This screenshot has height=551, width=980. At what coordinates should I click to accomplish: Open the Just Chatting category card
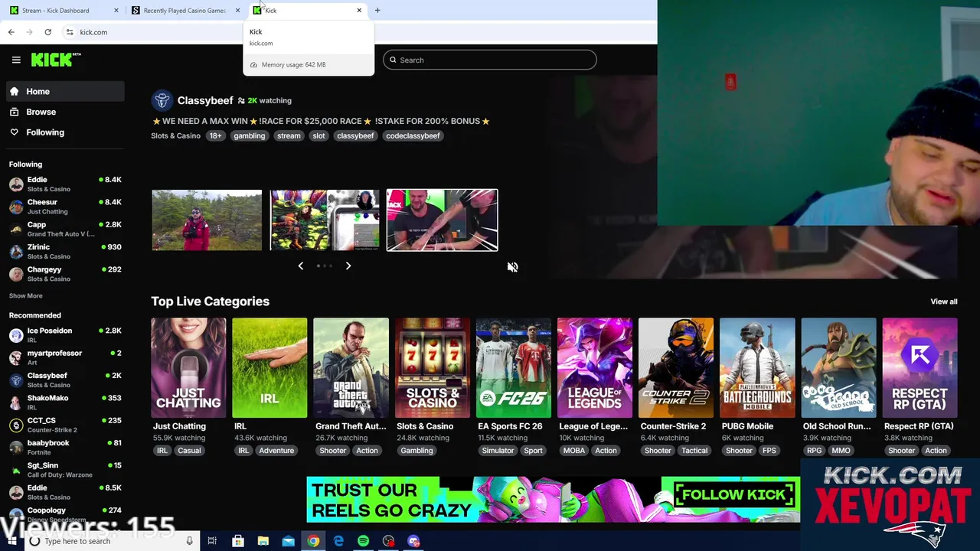click(x=188, y=367)
